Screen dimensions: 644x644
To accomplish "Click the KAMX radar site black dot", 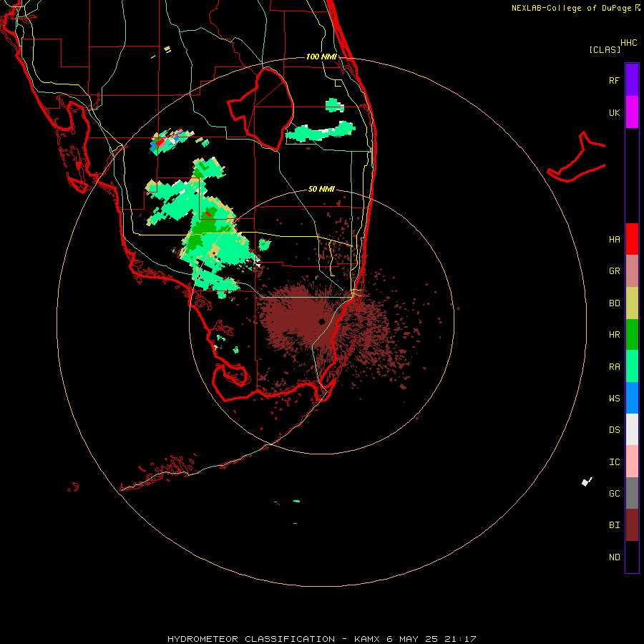I will point(321,321).
